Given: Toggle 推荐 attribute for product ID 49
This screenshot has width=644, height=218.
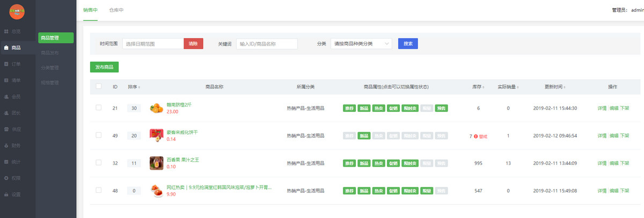Looking at the screenshot, I should pos(349,136).
